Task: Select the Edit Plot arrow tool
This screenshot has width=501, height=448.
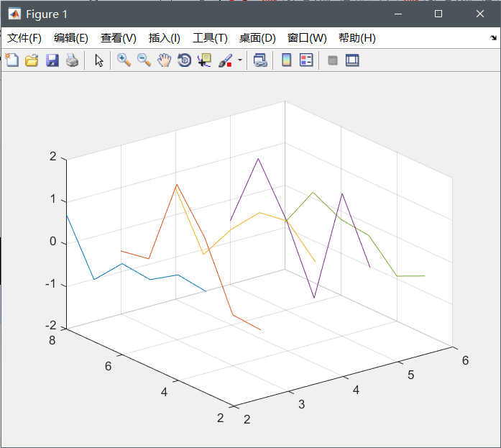Action: point(99,60)
